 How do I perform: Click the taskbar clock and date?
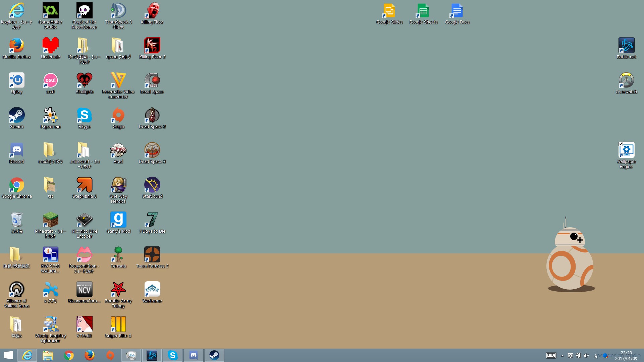[x=626, y=356]
